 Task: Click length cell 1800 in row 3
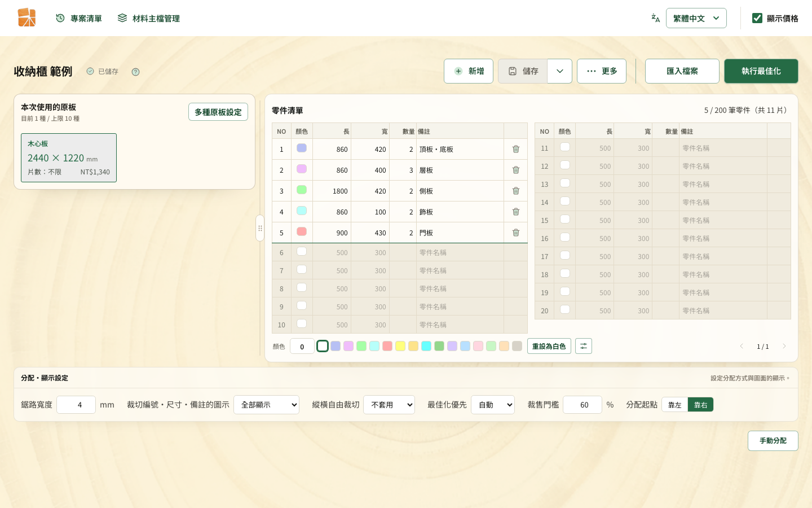tap(332, 191)
